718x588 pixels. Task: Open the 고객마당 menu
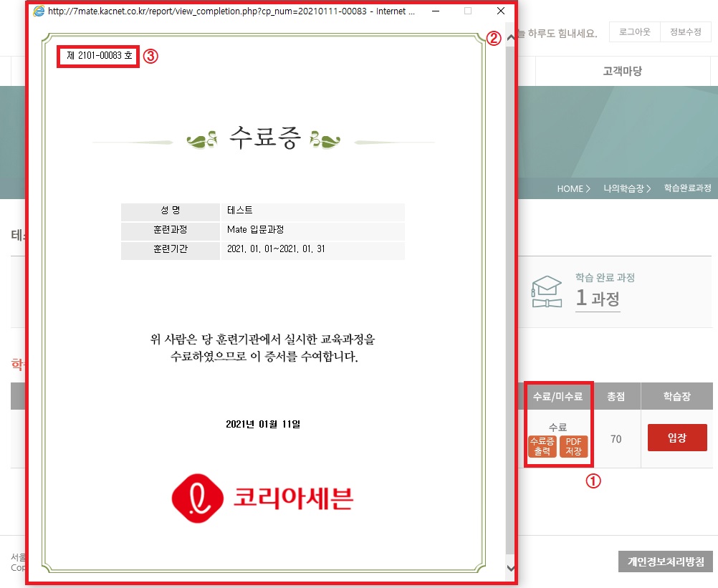tap(622, 71)
